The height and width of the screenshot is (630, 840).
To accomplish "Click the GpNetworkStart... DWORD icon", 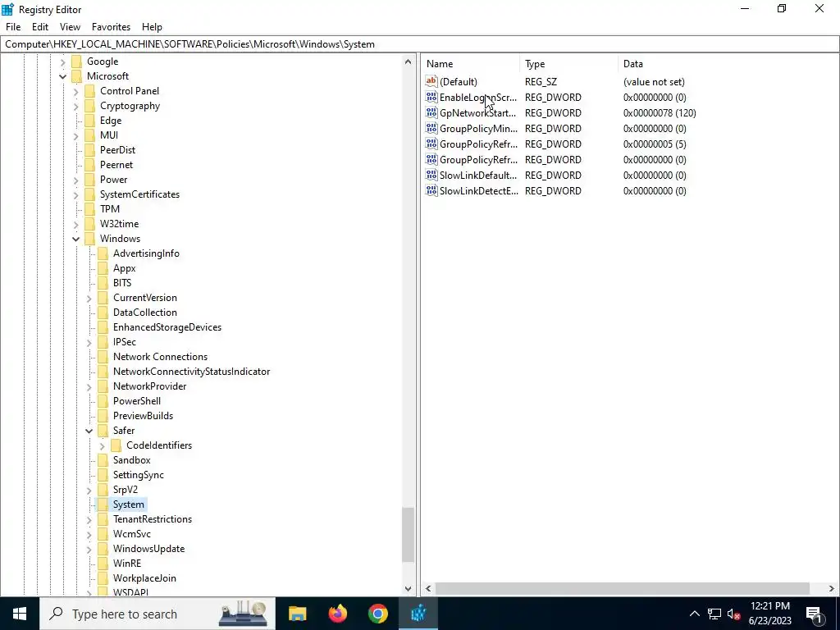I will click(x=431, y=112).
